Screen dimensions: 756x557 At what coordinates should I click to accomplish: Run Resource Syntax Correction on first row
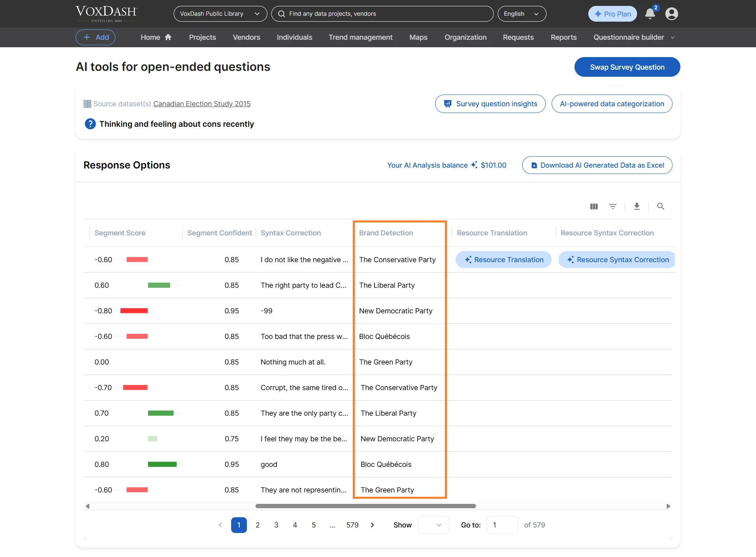[617, 259]
